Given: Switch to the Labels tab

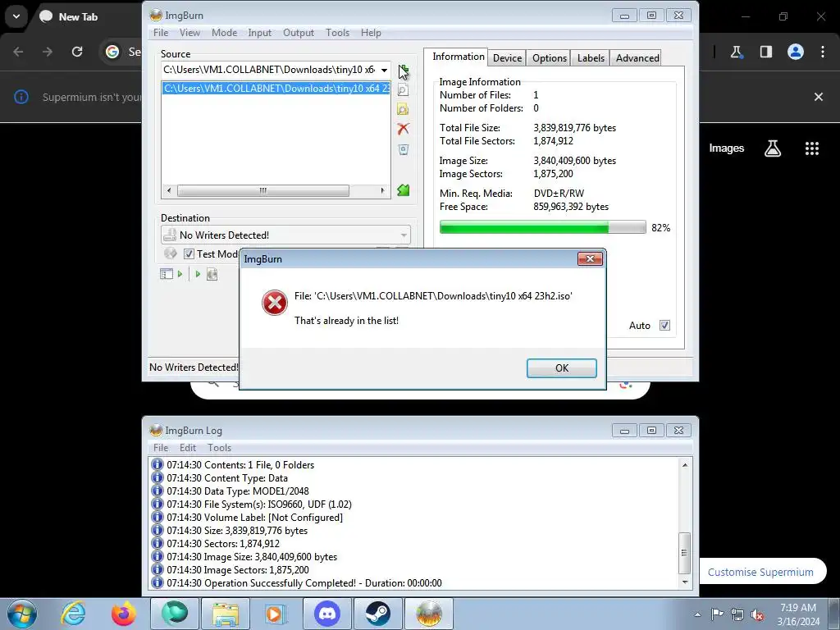Looking at the screenshot, I should click(591, 58).
